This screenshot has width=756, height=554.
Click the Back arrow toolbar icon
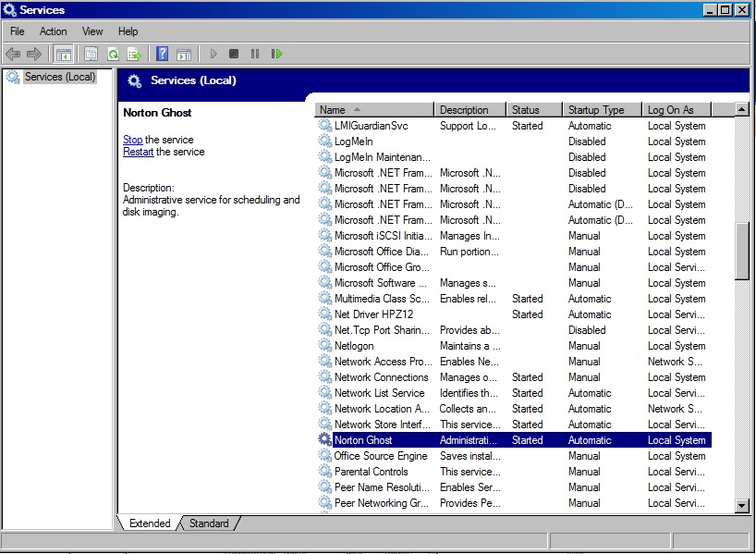click(x=13, y=54)
